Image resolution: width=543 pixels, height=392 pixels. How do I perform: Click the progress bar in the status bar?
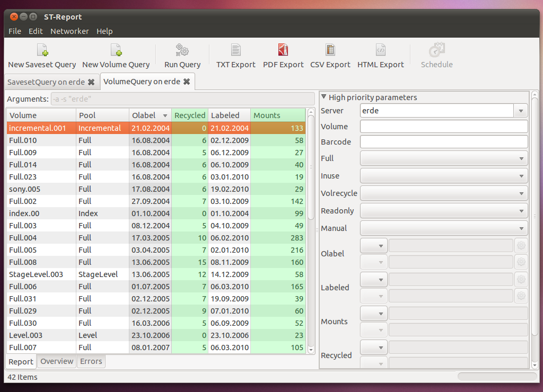point(497,377)
